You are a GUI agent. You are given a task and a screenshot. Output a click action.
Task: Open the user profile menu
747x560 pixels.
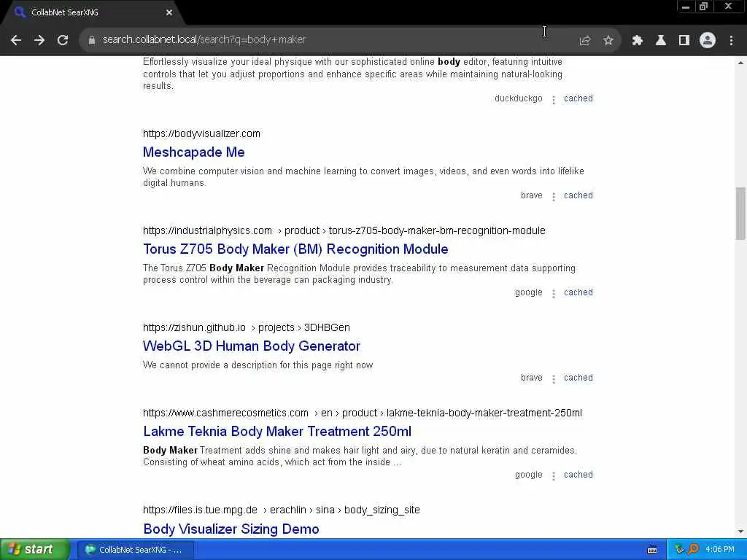pyautogui.click(x=708, y=41)
